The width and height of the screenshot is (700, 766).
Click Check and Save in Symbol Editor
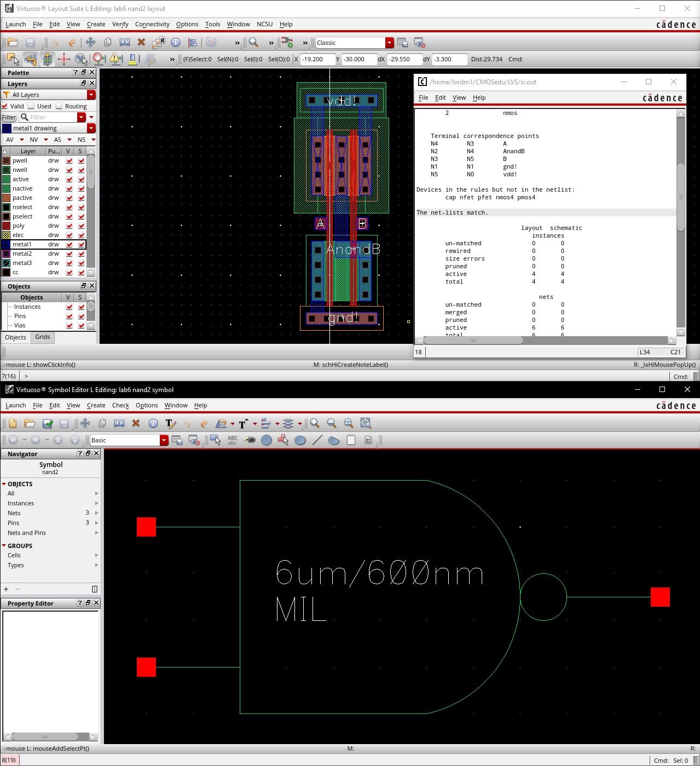tap(48, 424)
